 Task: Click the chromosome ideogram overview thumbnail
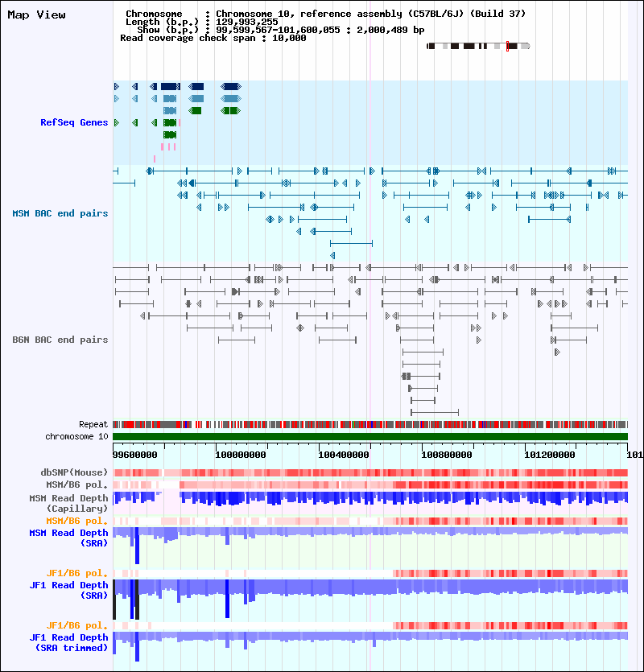(x=478, y=46)
